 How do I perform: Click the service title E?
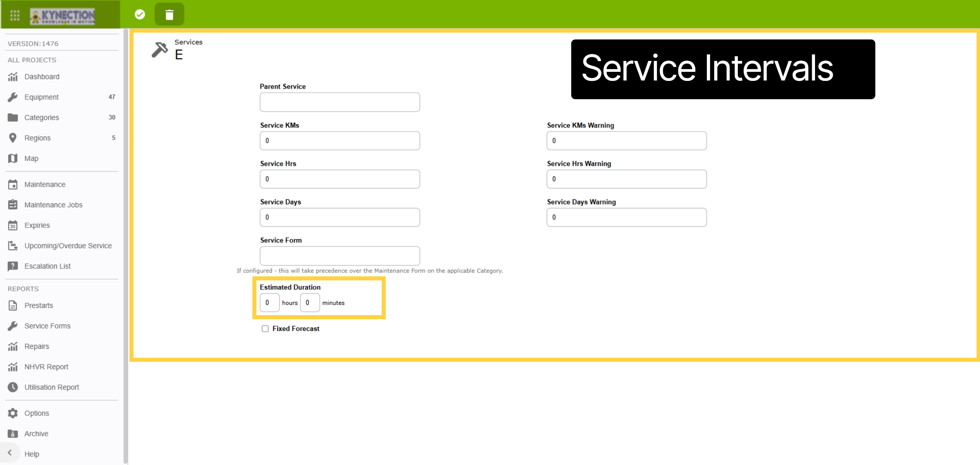179,55
